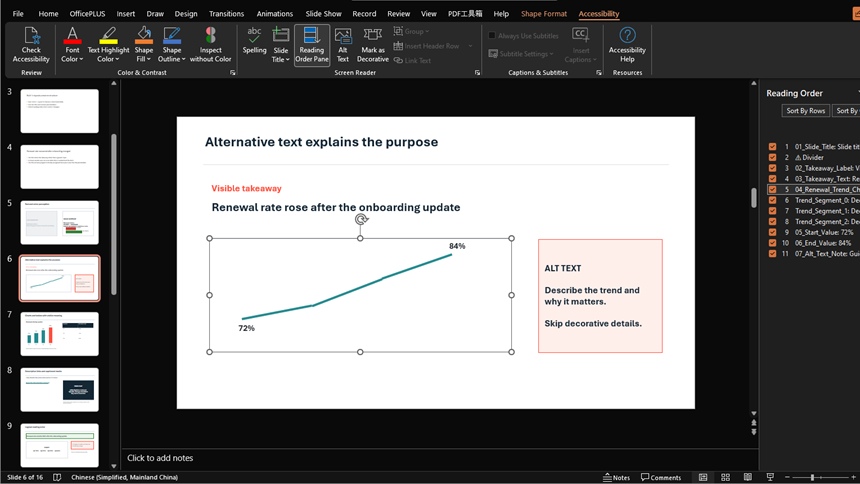This screenshot has height=484, width=860.
Task: Mark selected shape as Decorative
Action: pos(372,45)
